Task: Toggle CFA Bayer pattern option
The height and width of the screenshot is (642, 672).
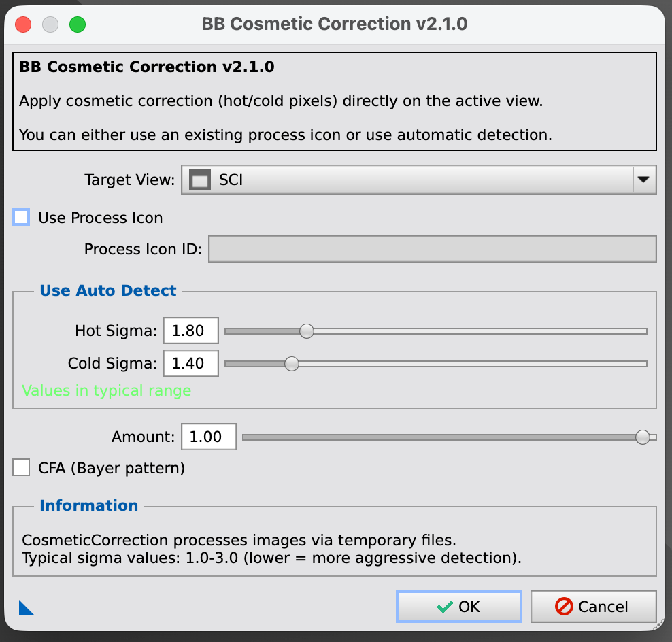Action: click(x=21, y=467)
